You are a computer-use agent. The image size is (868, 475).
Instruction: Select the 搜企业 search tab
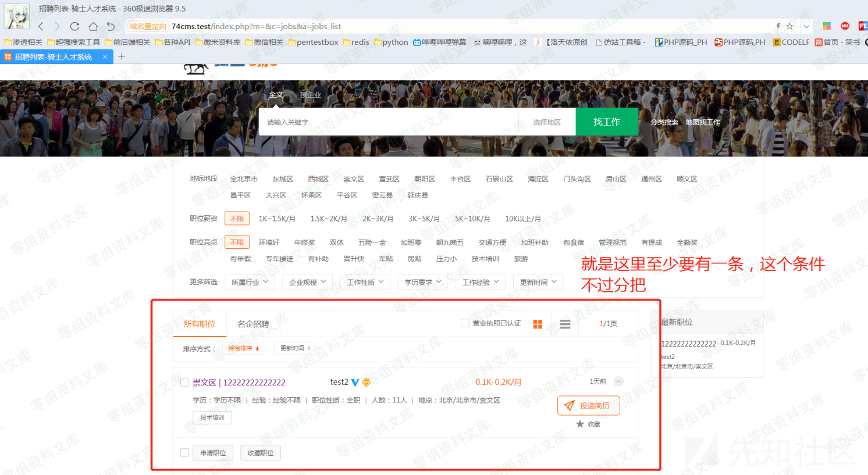click(310, 95)
